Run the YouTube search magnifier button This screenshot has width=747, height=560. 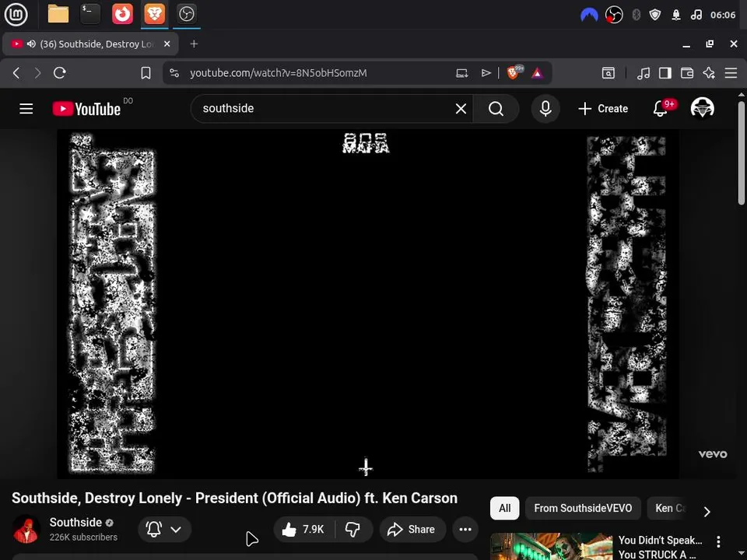[496, 109]
